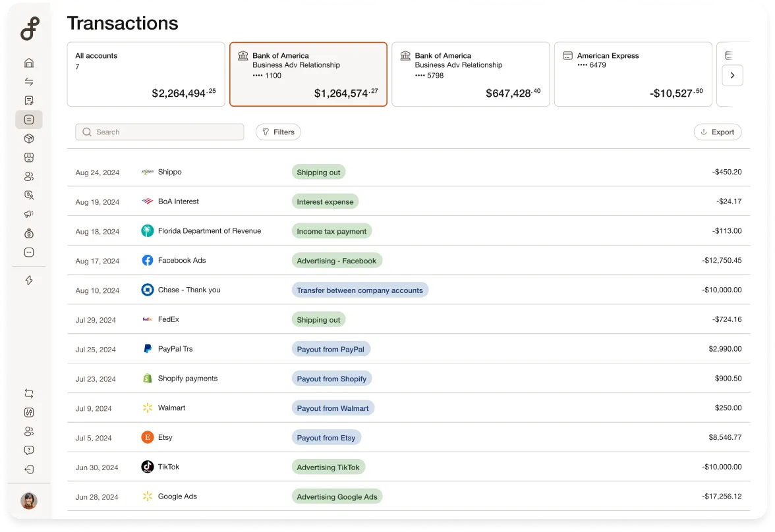Click the Jul 29, 2024 date
The image size is (775, 532).
pos(96,320)
